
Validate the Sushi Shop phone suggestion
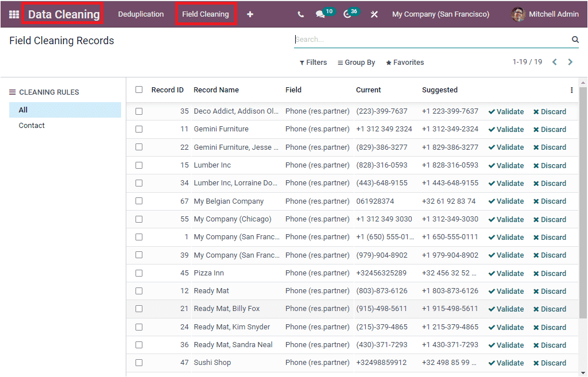[x=506, y=363]
